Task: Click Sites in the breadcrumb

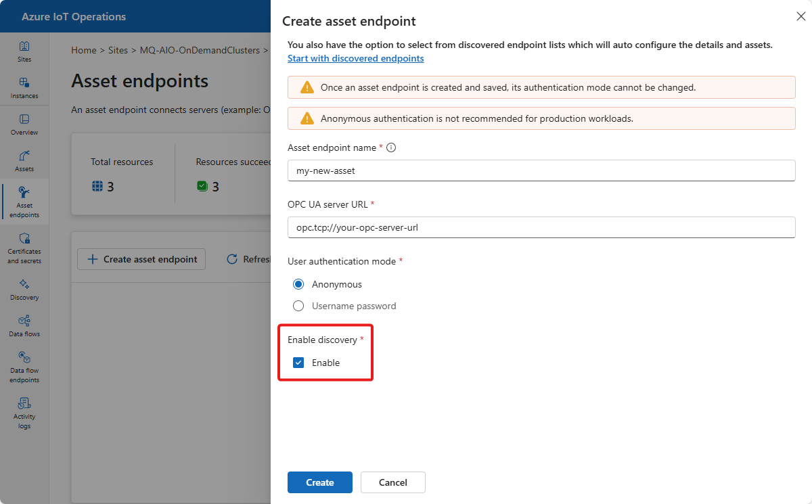Action: pyautogui.click(x=118, y=50)
